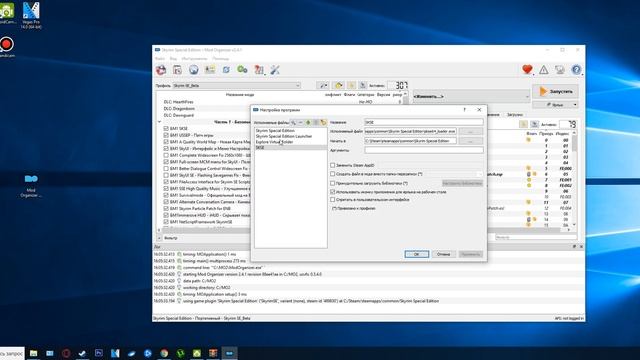The width and height of the screenshot is (640, 360).
Task: Click the dialog question-mark help button
Action: pos(464,110)
